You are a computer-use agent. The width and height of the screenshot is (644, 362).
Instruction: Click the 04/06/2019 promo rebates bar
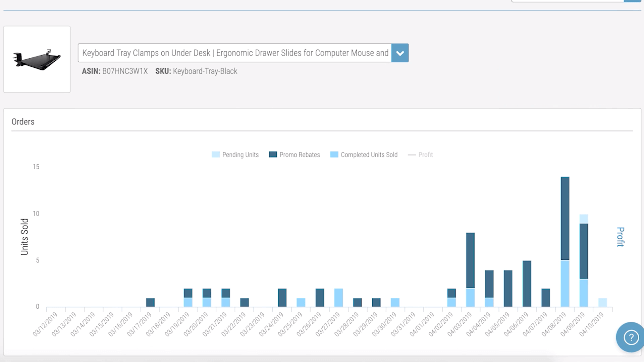click(527, 284)
